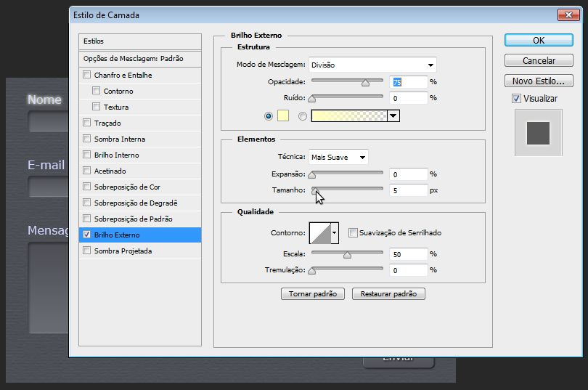The image size is (588, 390).
Task: Select the Traçado row label
Action: pyautogui.click(x=107, y=123)
